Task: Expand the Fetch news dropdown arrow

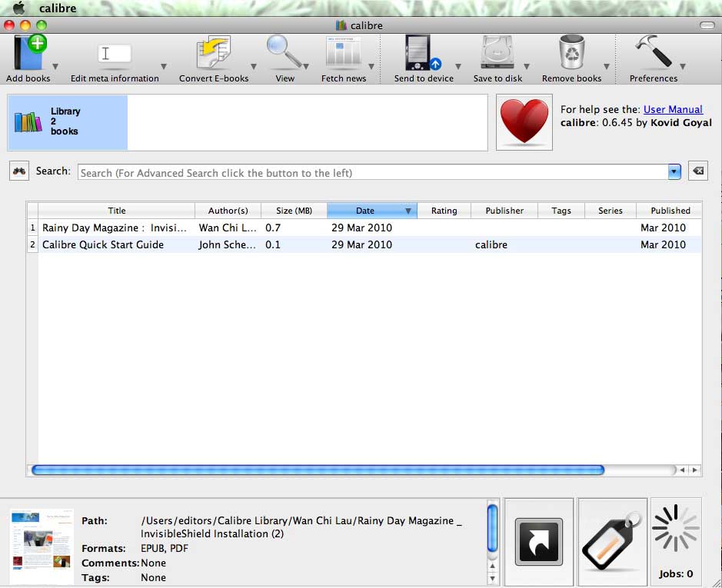Action: pos(371,66)
